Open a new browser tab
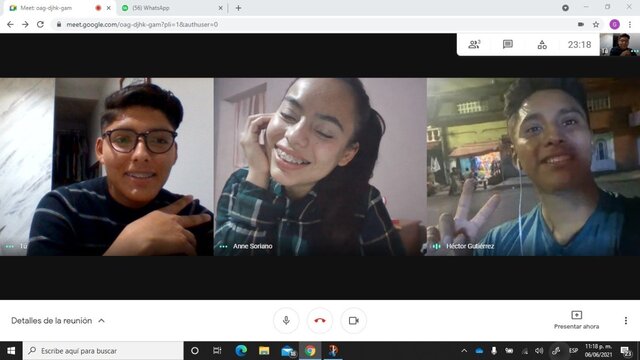640x360 pixels. 238,8
